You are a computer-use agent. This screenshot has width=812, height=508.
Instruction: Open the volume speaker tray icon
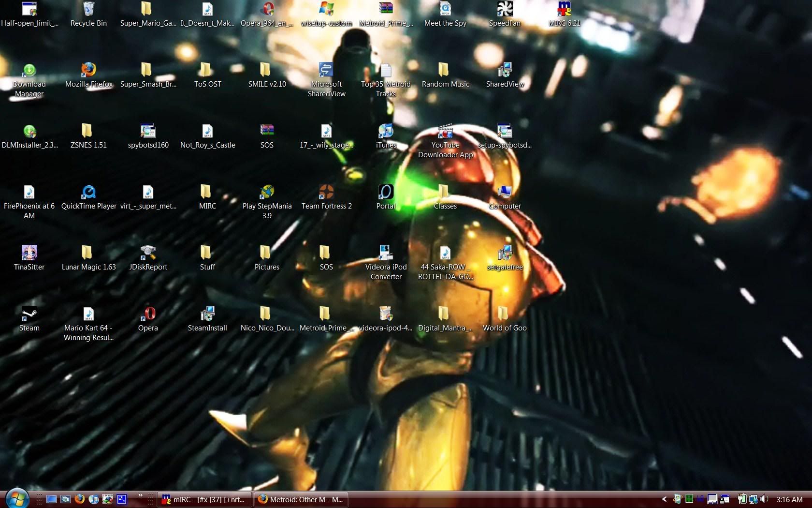coord(764,499)
